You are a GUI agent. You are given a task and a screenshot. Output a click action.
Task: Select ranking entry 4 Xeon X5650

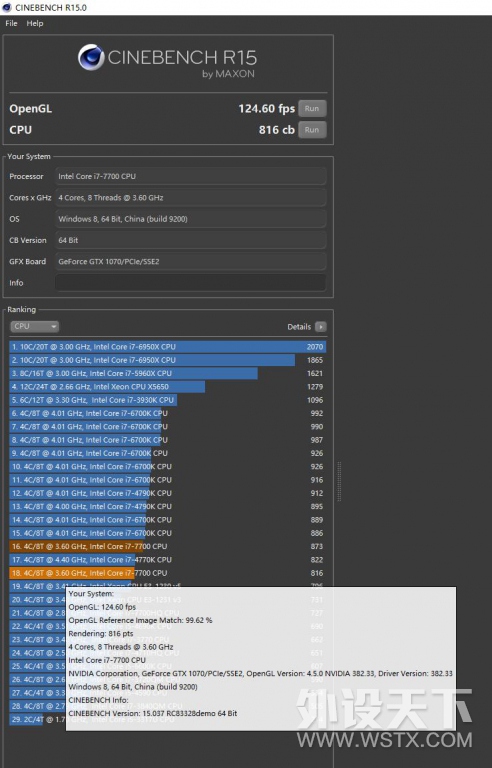167,386
